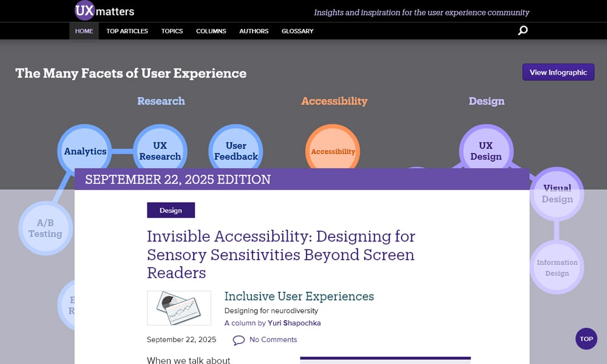This screenshot has height=364, width=607.
Task: Click the UXmatters logo
Action: point(102,10)
